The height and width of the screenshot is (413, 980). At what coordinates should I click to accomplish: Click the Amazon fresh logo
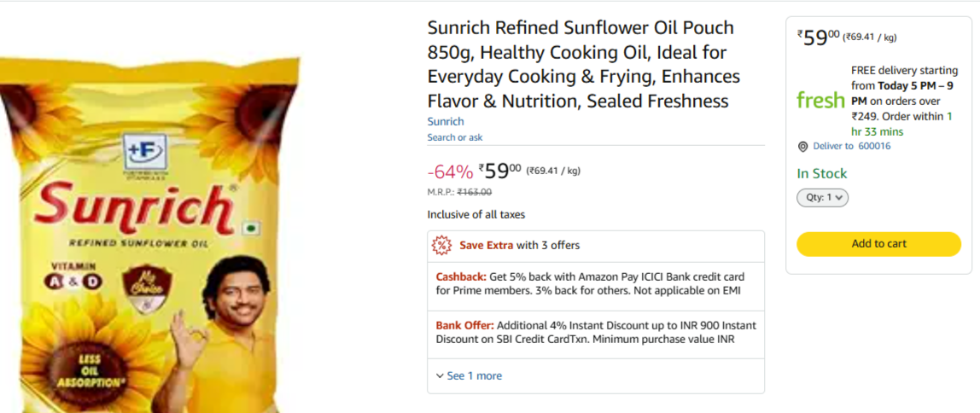(x=820, y=101)
